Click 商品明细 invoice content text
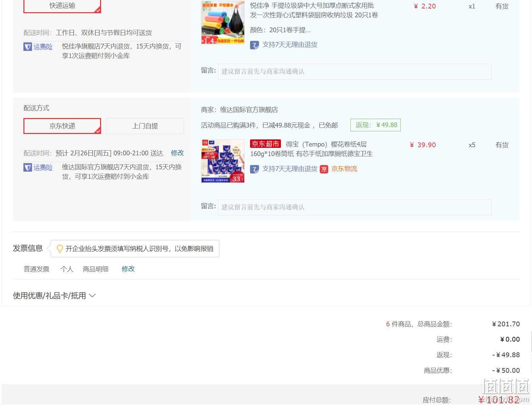The image size is (532, 405). [x=96, y=269]
